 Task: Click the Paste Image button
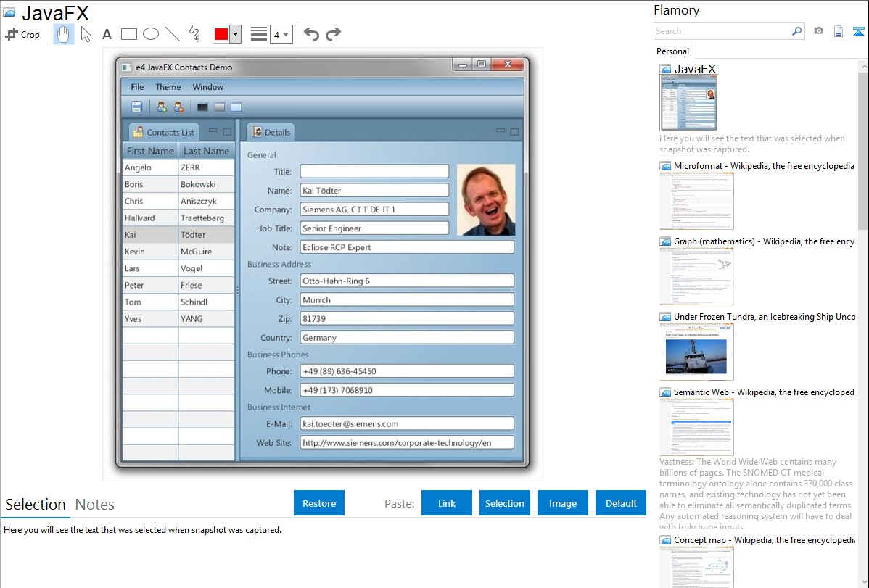pyautogui.click(x=562, y=503)
